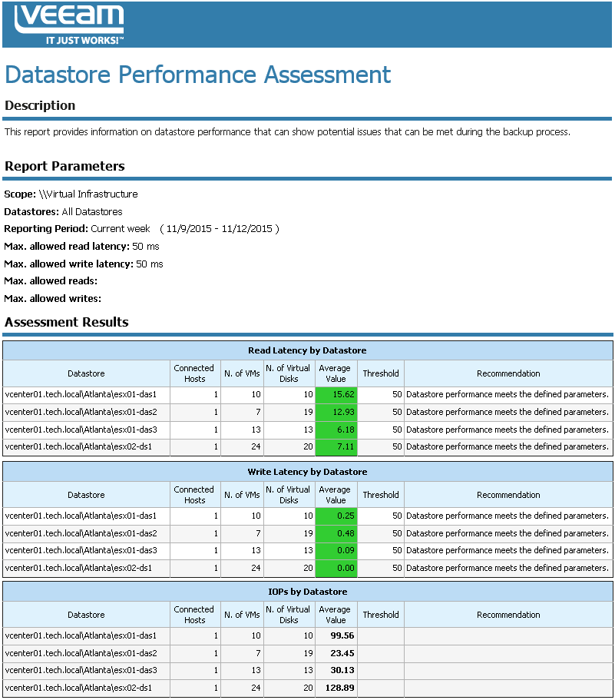The width and height of the screenshot is (615, 700).
Task: Click esx01-das3 datastore in Write Latency table
Action: pos(81,550)
